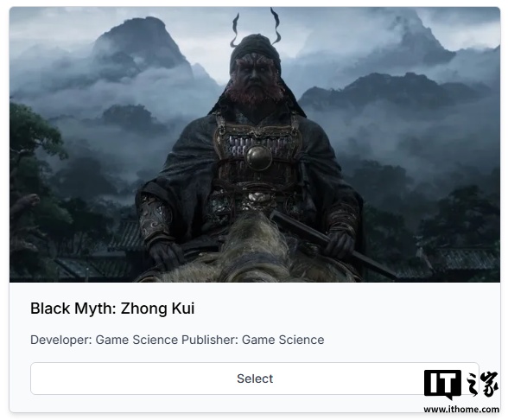Click the www.ithome.com watermark text

(x=461, y=410)
